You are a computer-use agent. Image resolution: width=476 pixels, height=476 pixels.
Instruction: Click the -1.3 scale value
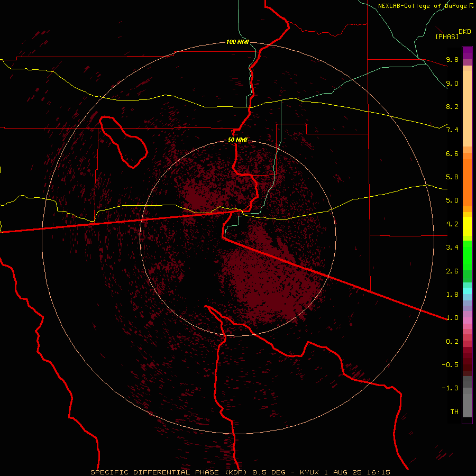[x=450, y=388]
